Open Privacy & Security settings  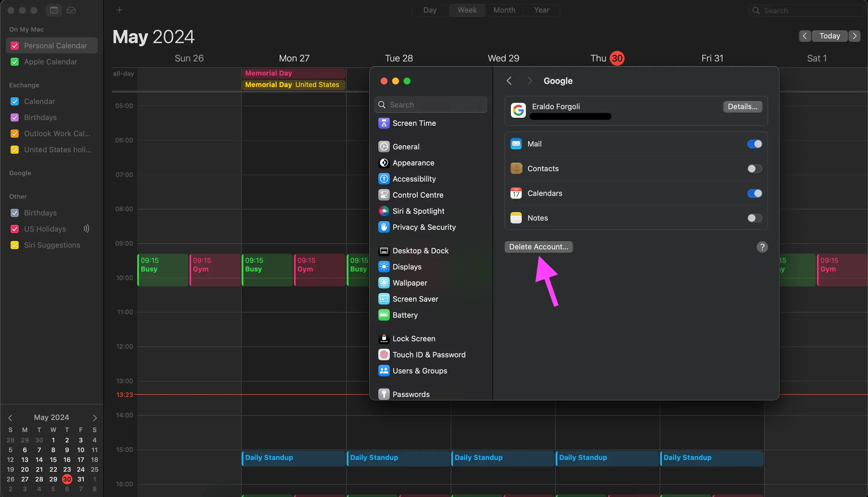coord(424,227)
